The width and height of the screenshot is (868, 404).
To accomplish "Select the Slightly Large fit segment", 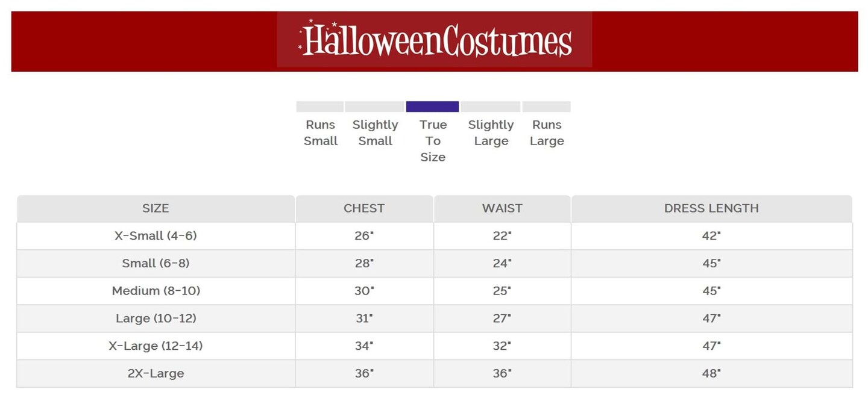I will (490, 107).
